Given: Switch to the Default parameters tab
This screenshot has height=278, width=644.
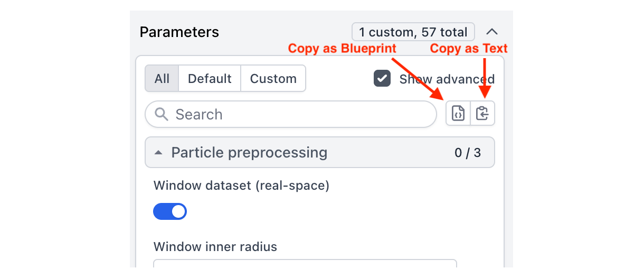Looking at the screenshot, I should pyautogui.click(x=210, y=79).
